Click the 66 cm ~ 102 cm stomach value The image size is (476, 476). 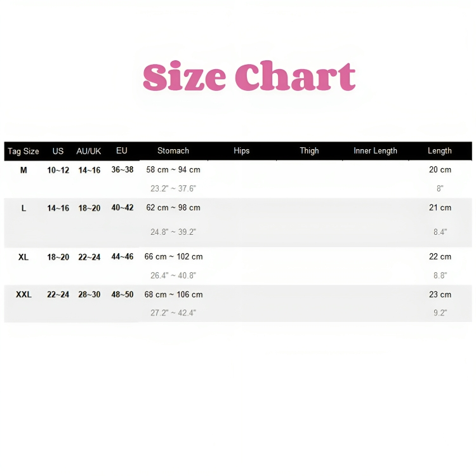[x=173, y=256]
